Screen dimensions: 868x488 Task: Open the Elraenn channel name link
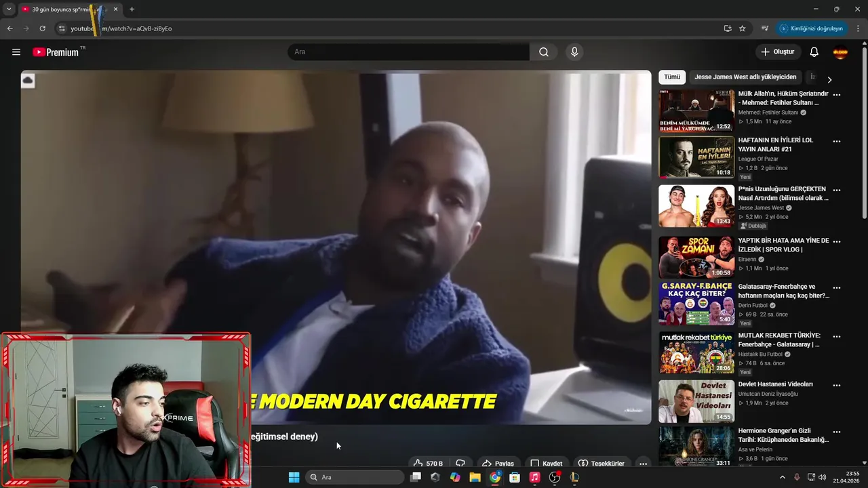pyautogui.click(x=748, y=259)
